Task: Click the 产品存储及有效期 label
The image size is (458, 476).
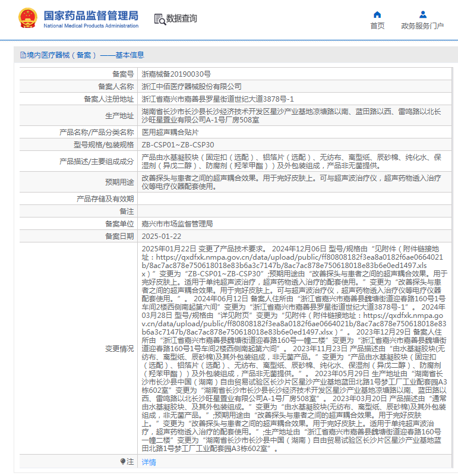Action: click(x=105, y=199)
